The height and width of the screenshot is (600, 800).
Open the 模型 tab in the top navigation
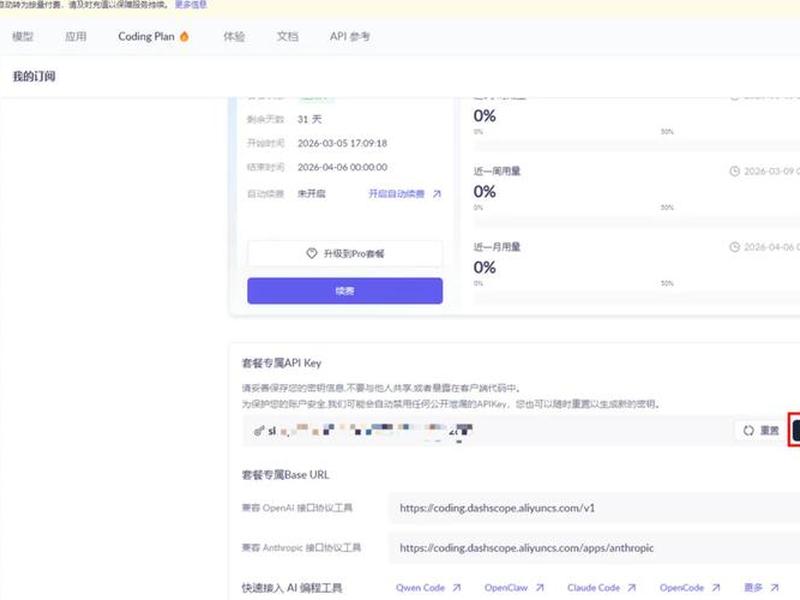(23, 37)
